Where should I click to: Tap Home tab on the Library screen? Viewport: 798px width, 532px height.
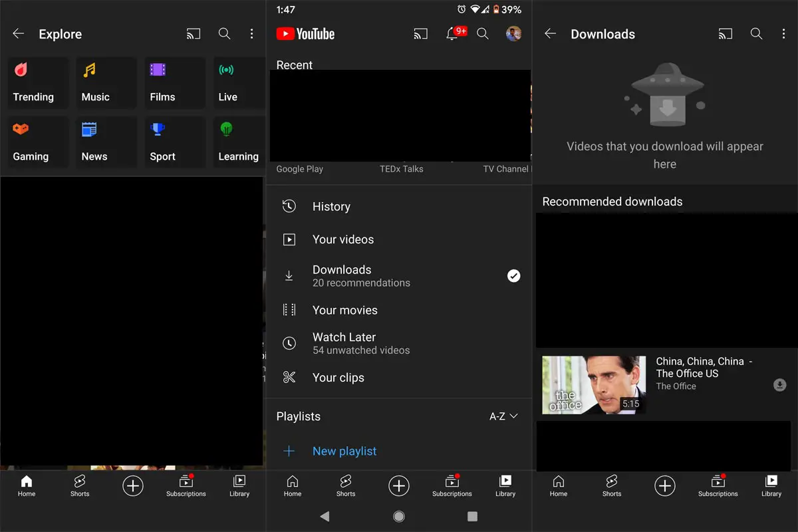(x=293, y=486)
